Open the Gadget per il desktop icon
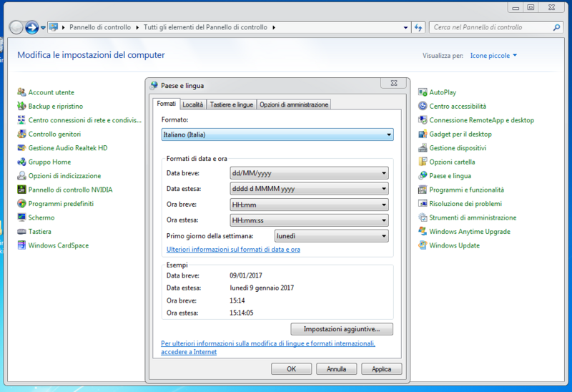 point(423,134)
